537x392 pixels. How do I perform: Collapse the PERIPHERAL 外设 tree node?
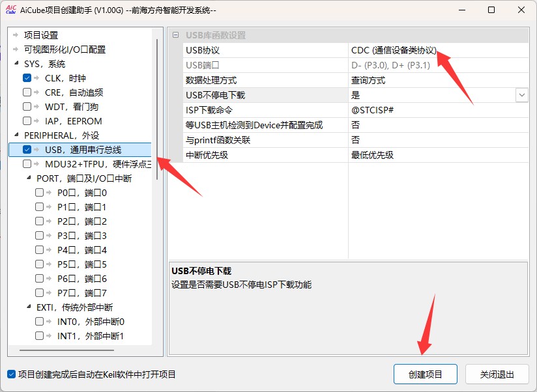coord(16,135)
